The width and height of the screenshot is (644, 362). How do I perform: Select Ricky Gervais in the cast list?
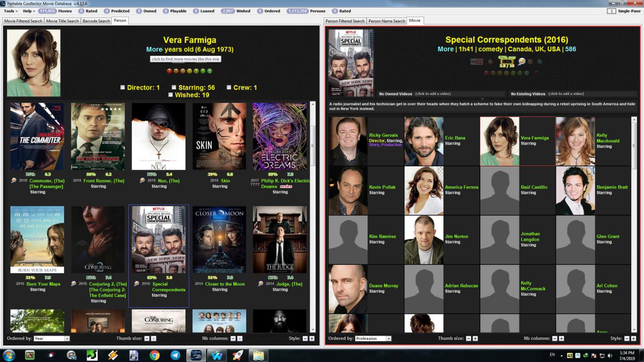[x=366, y=141]
